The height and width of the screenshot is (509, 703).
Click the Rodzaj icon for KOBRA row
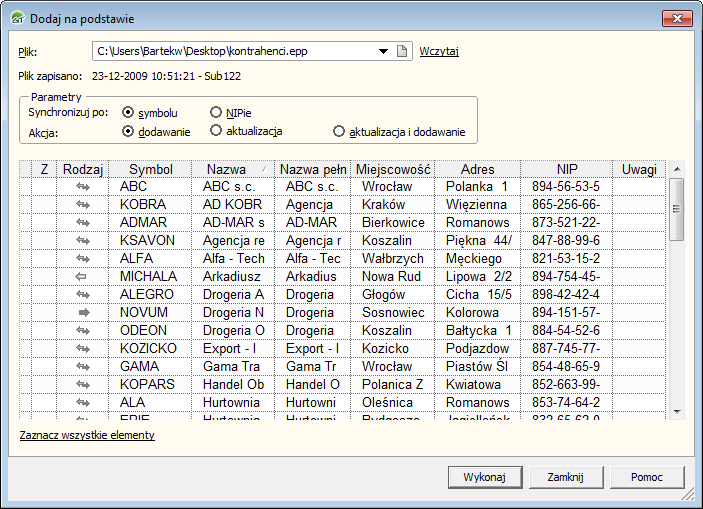(83, 204)
